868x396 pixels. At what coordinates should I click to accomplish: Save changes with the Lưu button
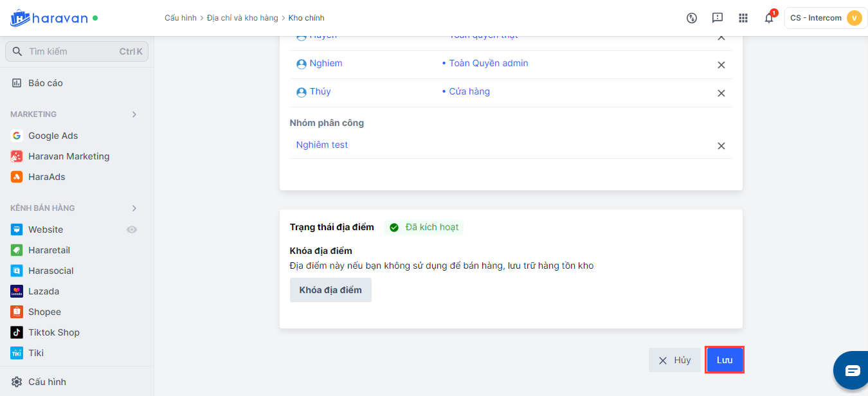pyautogui.click(x=725, y=360)
